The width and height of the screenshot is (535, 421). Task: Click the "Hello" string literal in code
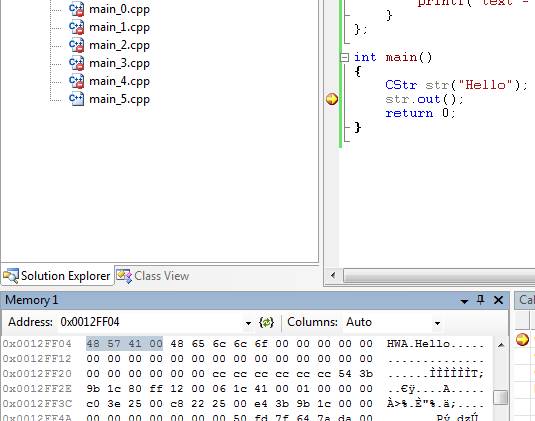pyautogui.click(x=486, y=85)
